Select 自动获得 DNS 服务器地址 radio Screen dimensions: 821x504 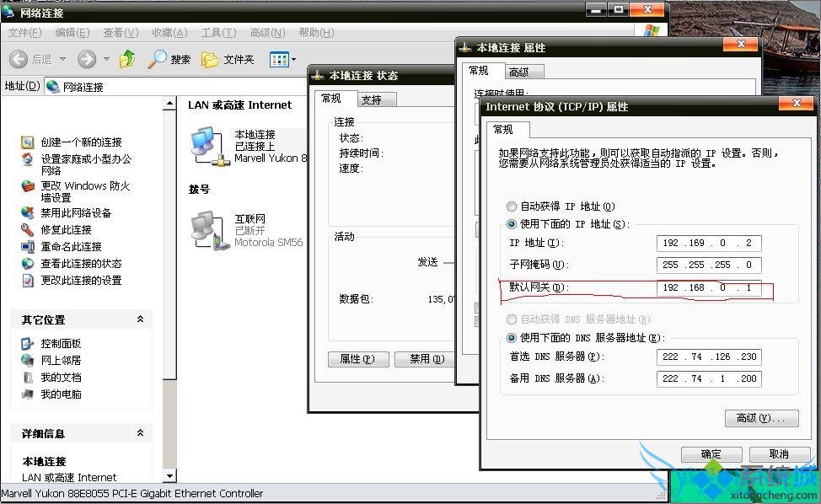(x=512, y=319)
